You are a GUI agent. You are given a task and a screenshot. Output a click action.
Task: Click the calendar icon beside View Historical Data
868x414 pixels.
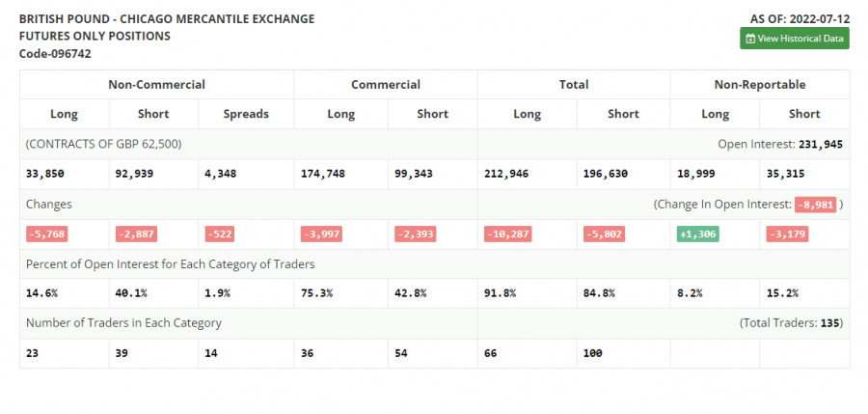point(751,39)
